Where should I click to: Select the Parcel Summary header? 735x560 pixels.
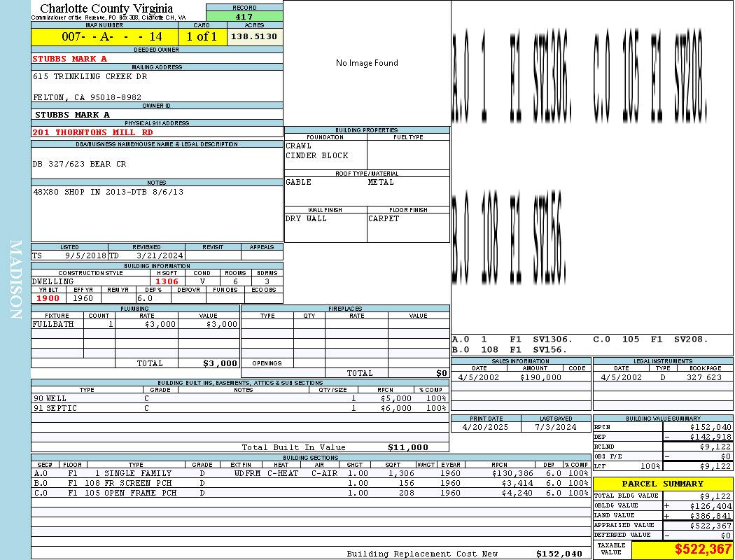click(662, 484)
